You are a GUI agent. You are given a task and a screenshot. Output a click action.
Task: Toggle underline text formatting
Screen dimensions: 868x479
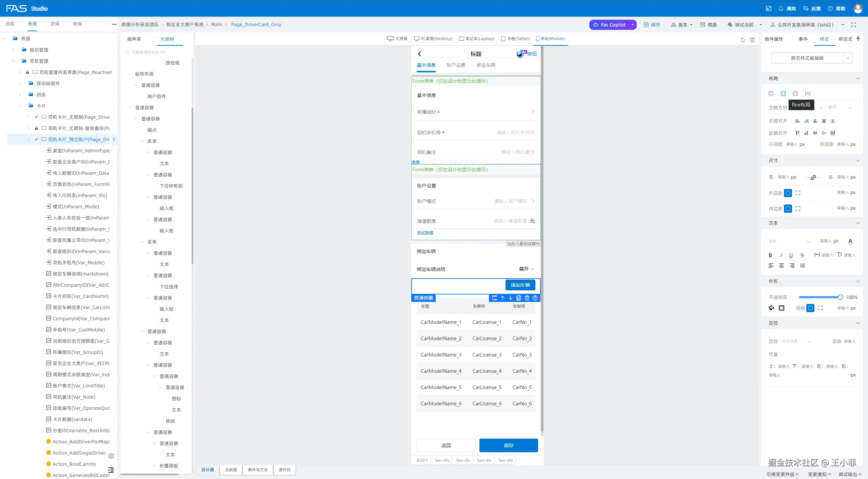[x=791, y=255]
